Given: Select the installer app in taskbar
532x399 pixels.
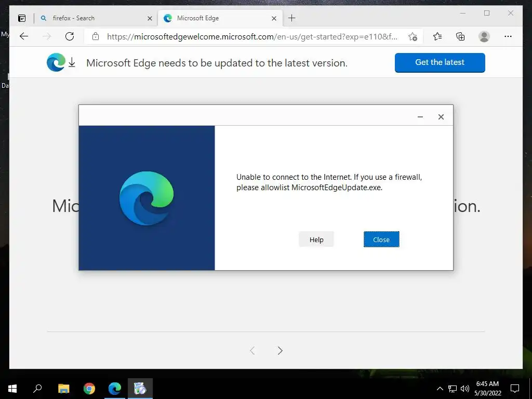Looking at the screenshot, I should coord(140,389).
